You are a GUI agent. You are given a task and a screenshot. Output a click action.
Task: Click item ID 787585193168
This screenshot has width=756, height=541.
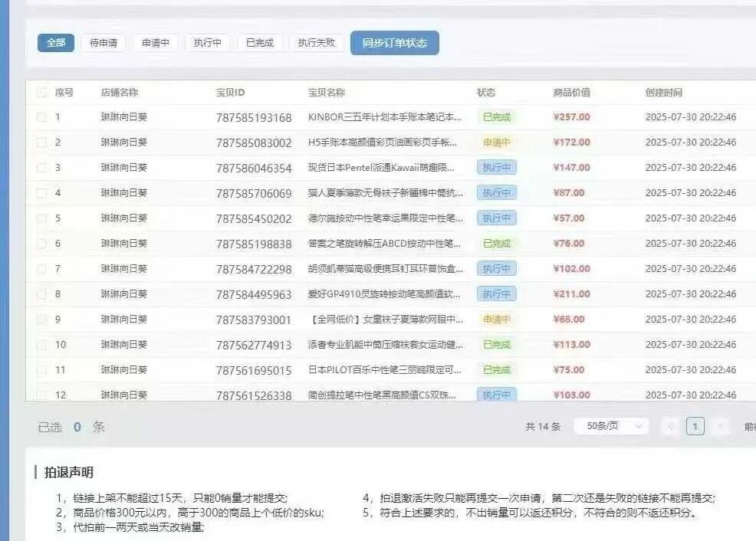click(254, 118)
